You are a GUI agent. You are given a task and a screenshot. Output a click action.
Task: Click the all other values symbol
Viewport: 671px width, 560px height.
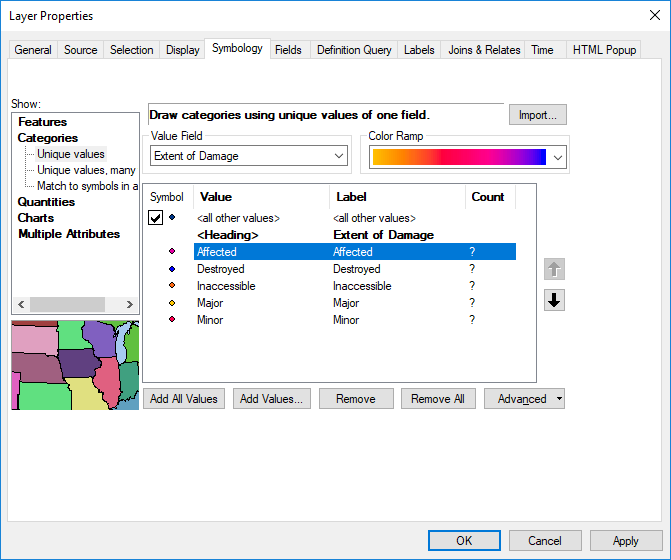[173, 217]
